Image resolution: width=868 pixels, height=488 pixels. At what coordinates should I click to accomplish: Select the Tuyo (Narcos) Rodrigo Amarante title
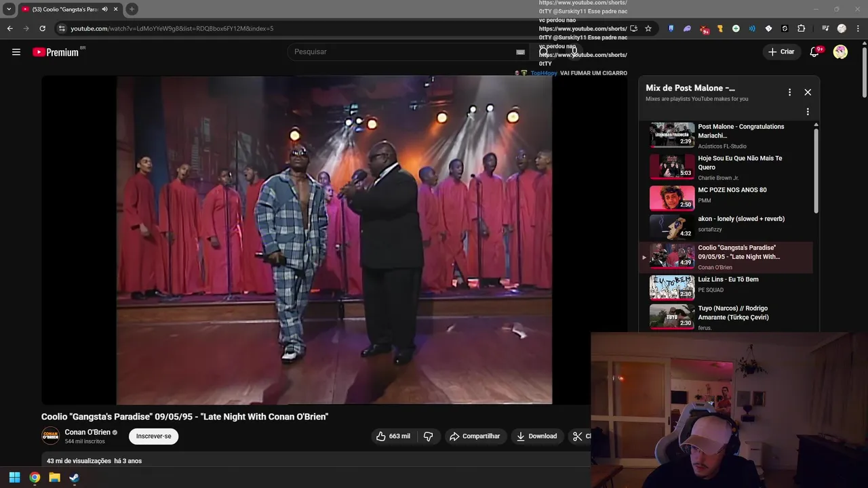tap(733, 313)
